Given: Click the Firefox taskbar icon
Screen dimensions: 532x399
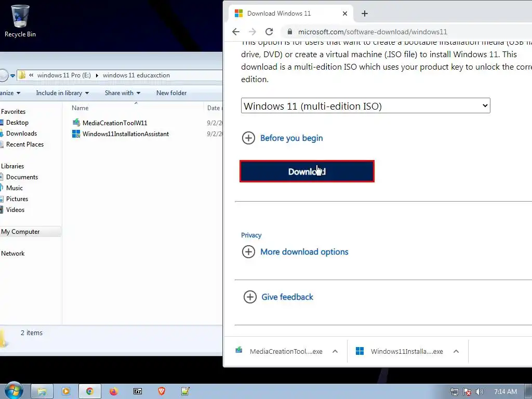Looking at the screenshot, I should tap(114, 391).
